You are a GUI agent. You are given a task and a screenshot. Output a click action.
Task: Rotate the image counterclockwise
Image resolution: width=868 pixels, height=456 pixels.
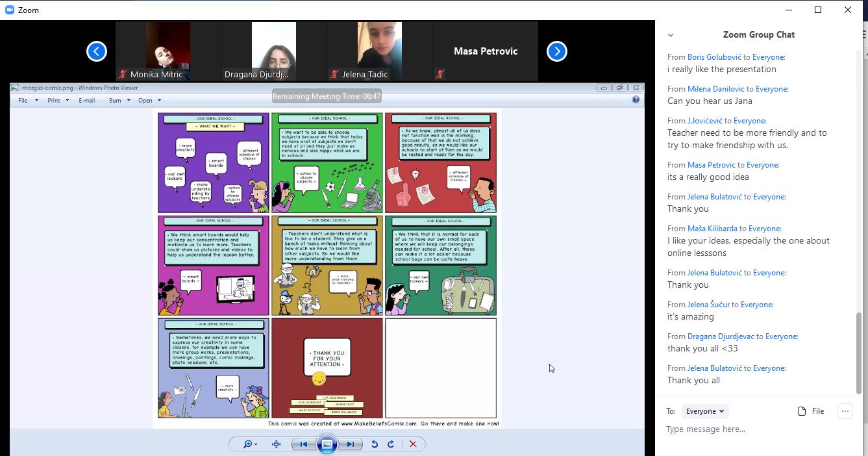tap(375, 444)
